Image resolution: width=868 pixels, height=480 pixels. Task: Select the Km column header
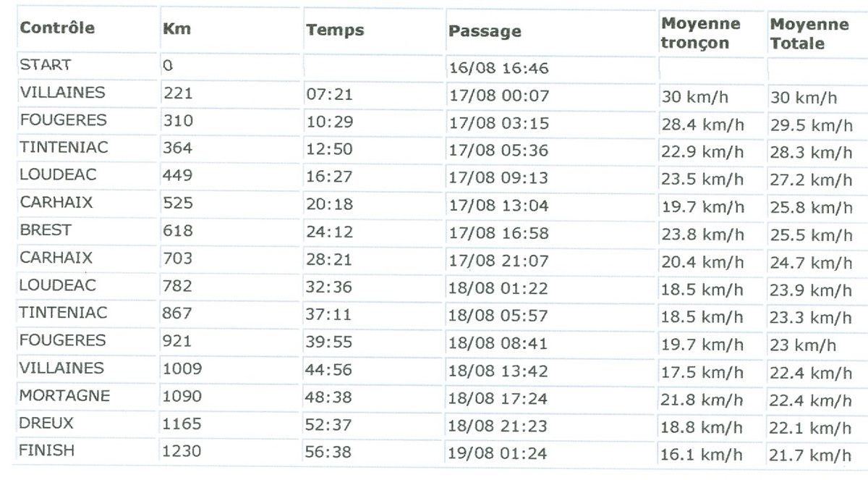(x=176, y=30)
